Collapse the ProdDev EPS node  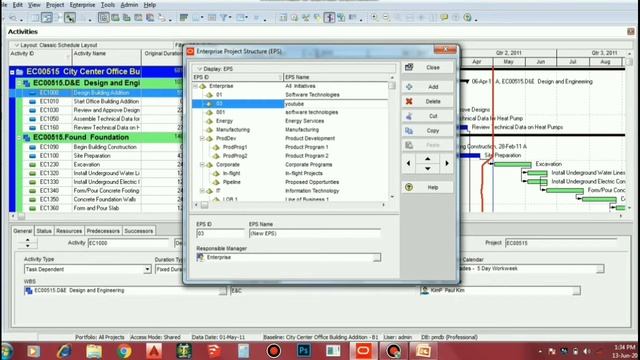click(202, 138)
